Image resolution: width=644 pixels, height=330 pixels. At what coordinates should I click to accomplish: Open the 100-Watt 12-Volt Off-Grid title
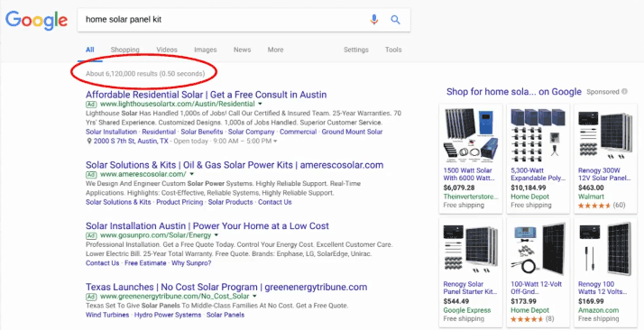(536, 288)
